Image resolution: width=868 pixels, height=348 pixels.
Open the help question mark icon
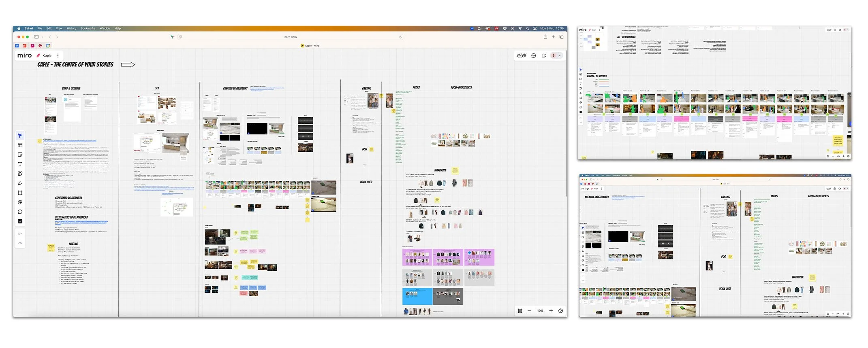[x=560, y=311]
